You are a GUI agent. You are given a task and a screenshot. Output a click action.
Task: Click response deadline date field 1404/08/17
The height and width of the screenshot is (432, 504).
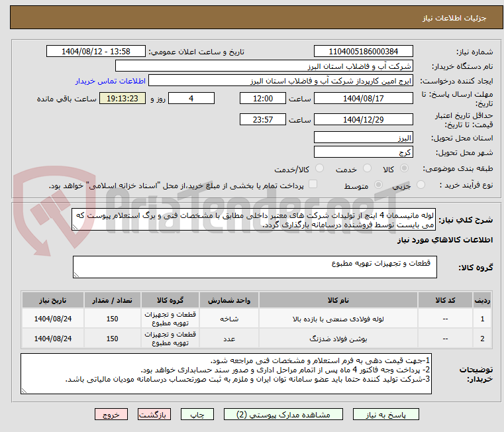click(363, 99)
